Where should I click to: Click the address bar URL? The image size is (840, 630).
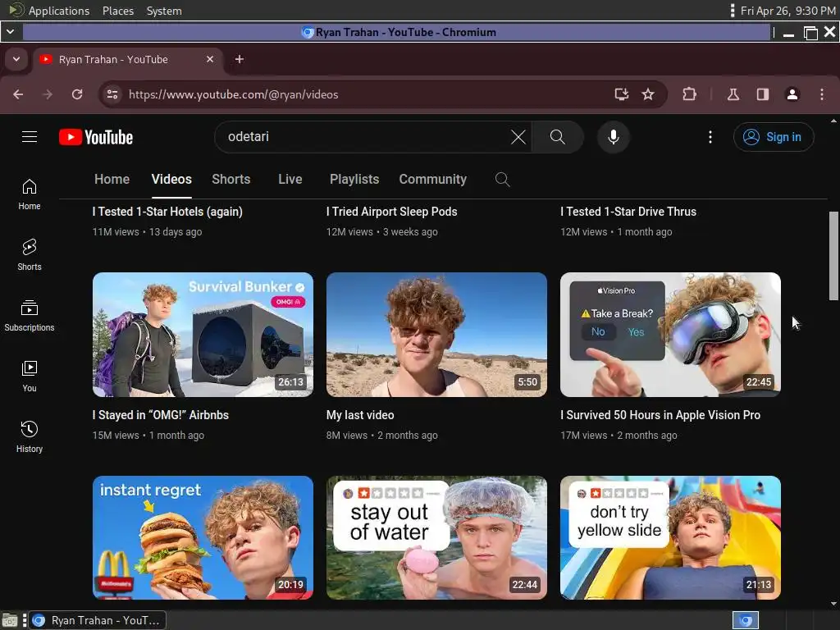coord(234,94)
